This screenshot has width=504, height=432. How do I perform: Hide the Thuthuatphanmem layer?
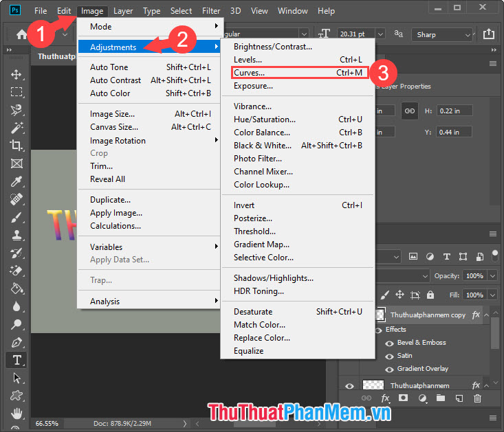[349, 386]
